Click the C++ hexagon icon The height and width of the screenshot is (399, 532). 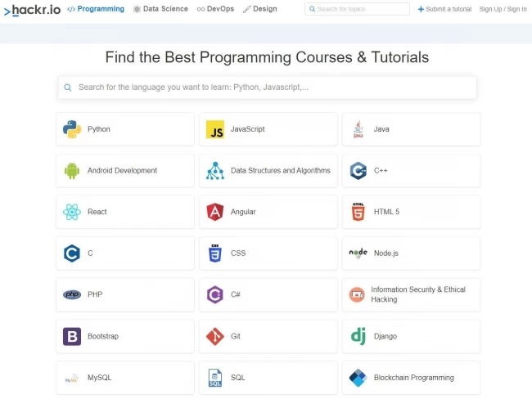pos(358,171)
